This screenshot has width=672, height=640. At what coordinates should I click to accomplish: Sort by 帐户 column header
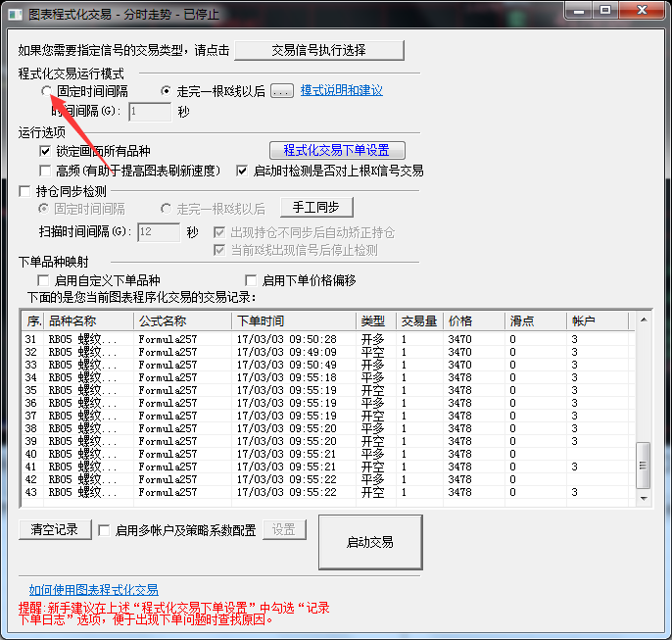coord(598,321)
